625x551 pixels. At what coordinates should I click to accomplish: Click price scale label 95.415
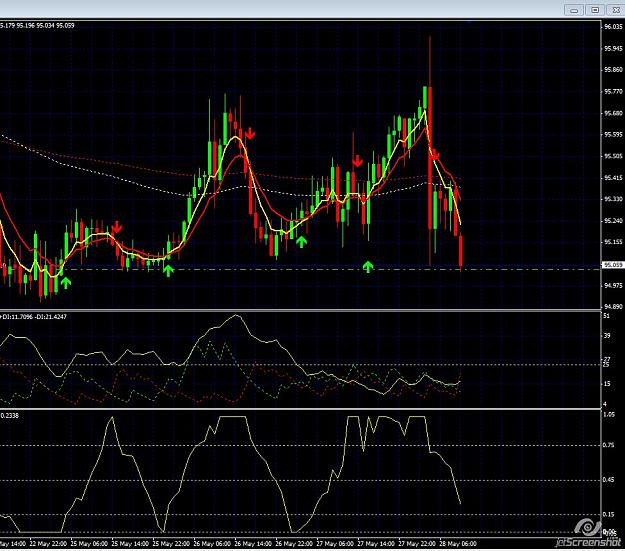tap(613, 178)
